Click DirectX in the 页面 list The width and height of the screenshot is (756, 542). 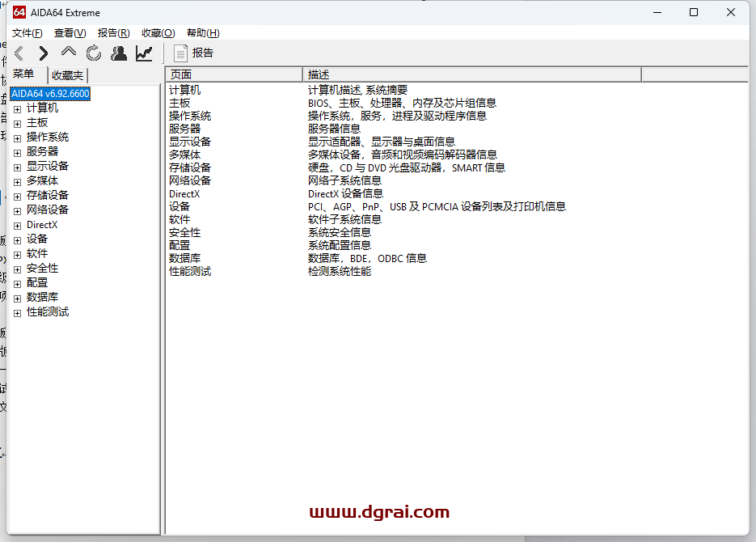click(x=184, y=194)
